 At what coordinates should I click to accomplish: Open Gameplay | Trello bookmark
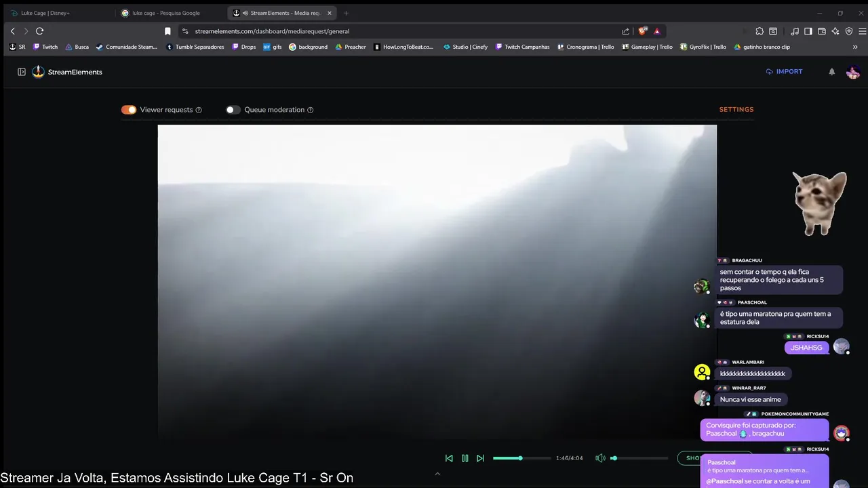(x=647, y=47)
